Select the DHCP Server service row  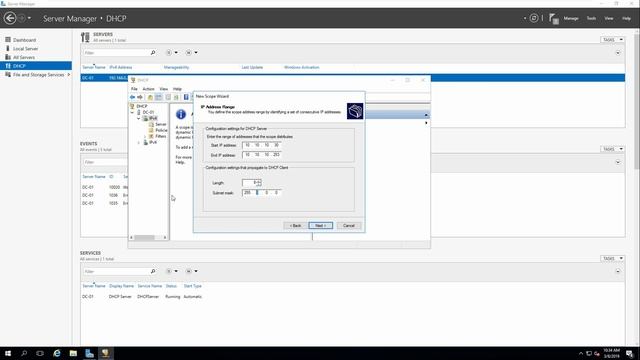pyautogui.click(x=352, y=297)
